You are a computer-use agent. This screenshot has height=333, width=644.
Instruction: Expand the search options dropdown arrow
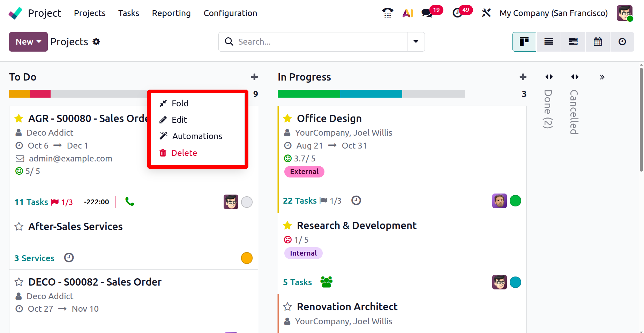[416, 42]
